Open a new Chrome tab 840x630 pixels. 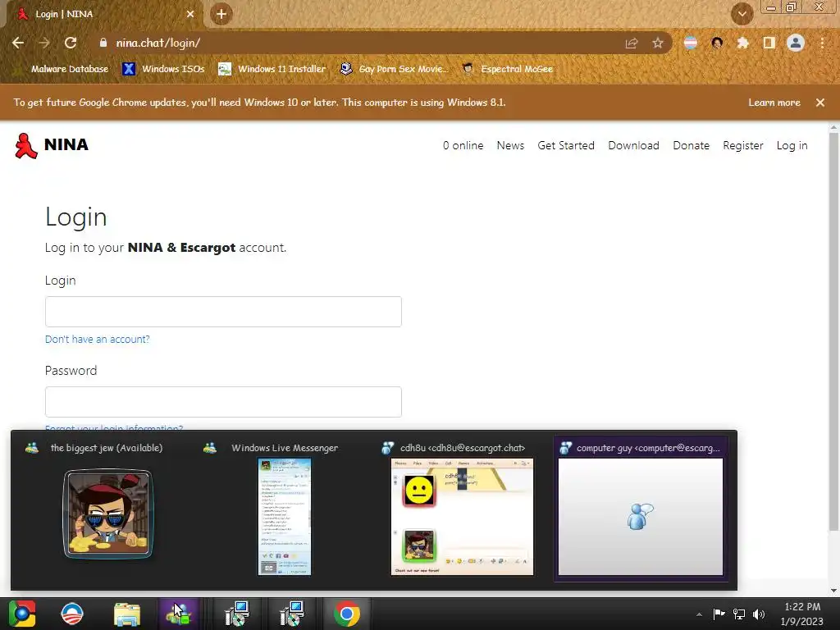point(221,14)
